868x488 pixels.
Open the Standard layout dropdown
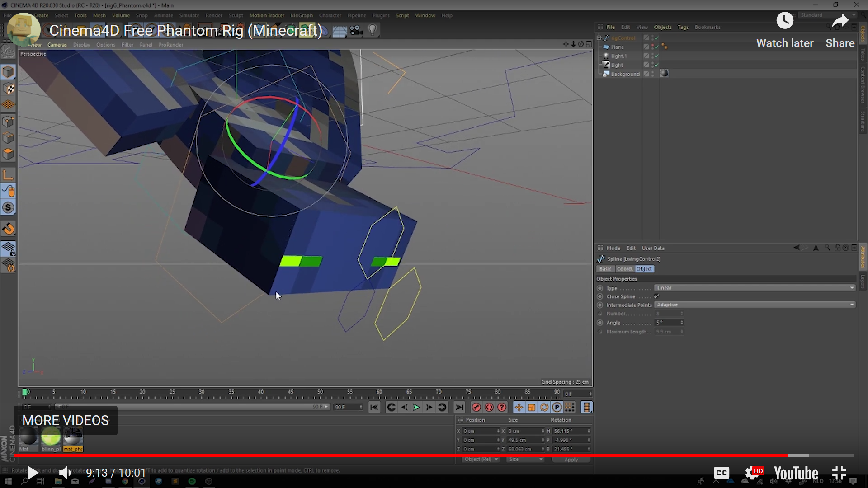coord(827,15)
